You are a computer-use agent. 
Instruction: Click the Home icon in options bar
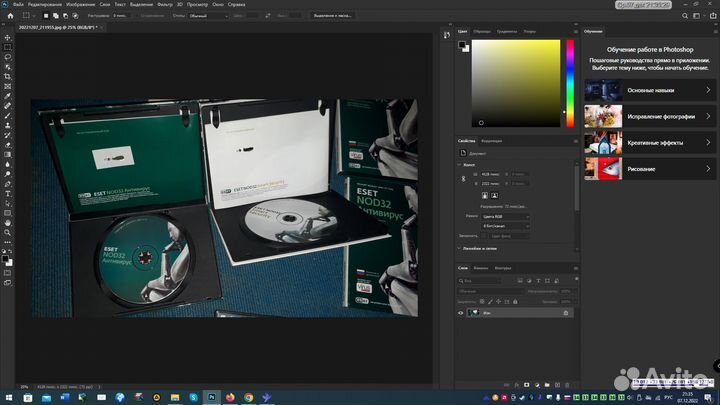pyautogui.click(x=8, y=16)
